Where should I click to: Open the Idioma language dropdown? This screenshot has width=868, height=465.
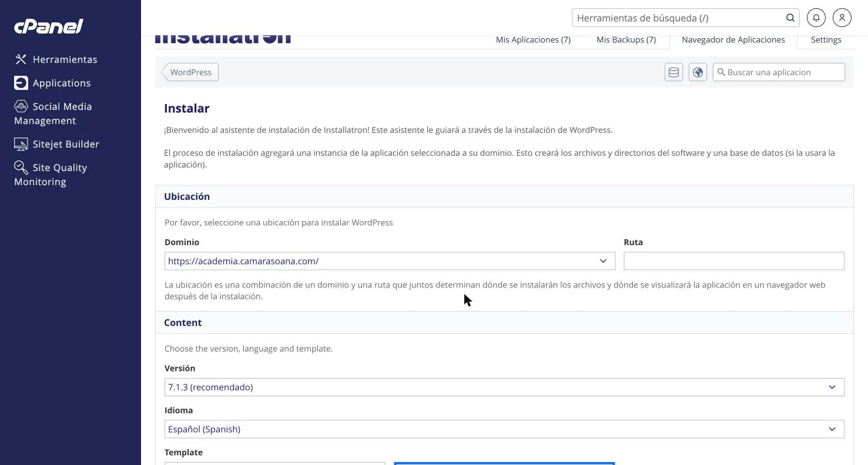504,429
